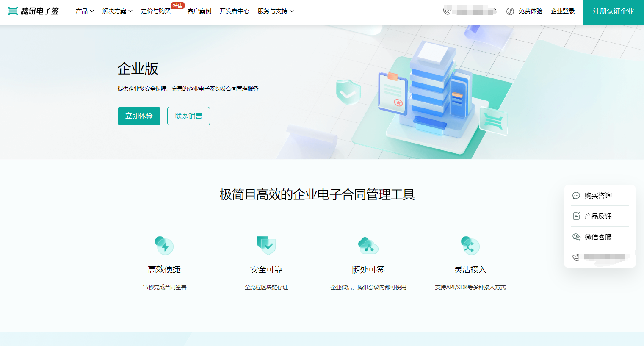Click the 高效便捷 lightning icon

[x=164, y=246]
